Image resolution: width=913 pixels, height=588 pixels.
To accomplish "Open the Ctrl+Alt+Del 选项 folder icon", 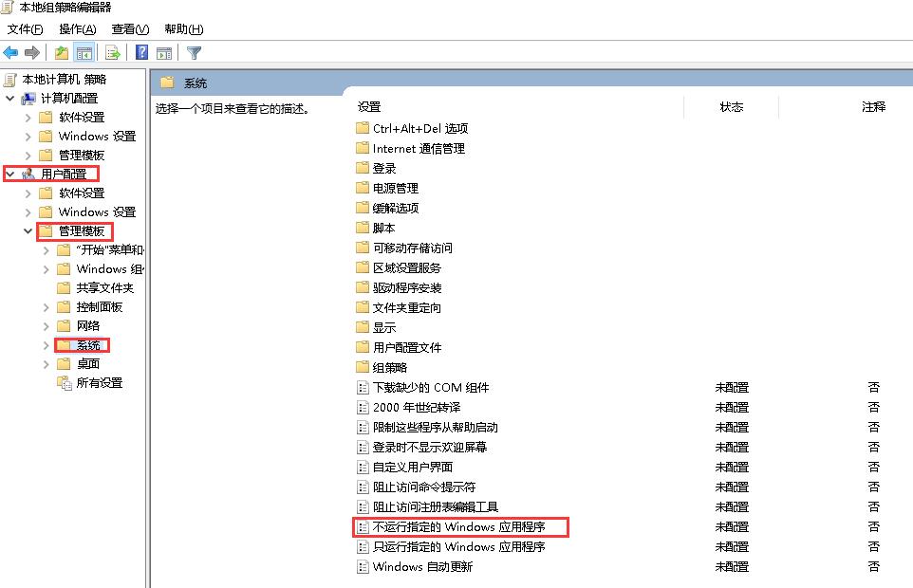I will click(363, 128).
